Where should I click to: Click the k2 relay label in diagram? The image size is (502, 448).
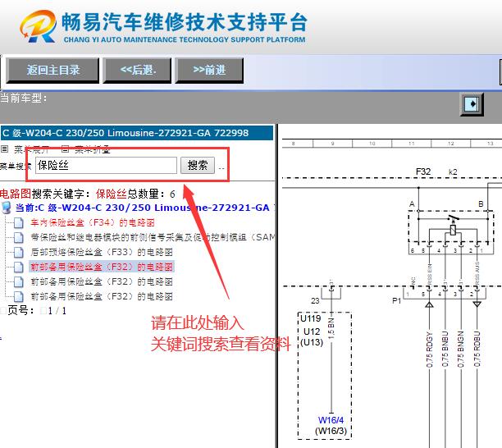(453, 172)
